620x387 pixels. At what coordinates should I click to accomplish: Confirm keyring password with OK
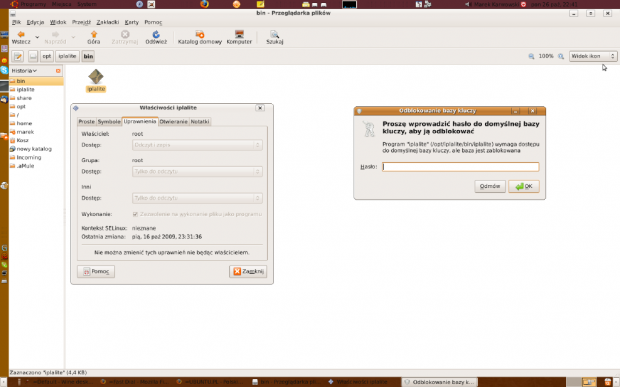524,186
